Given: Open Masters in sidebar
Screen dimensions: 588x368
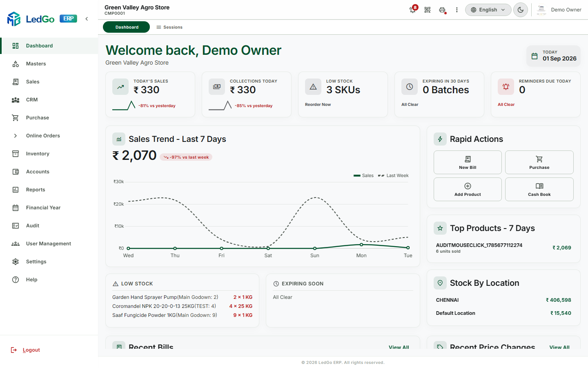Looking at the screenshot, I should pyautogui.click(x=49, y=64).
